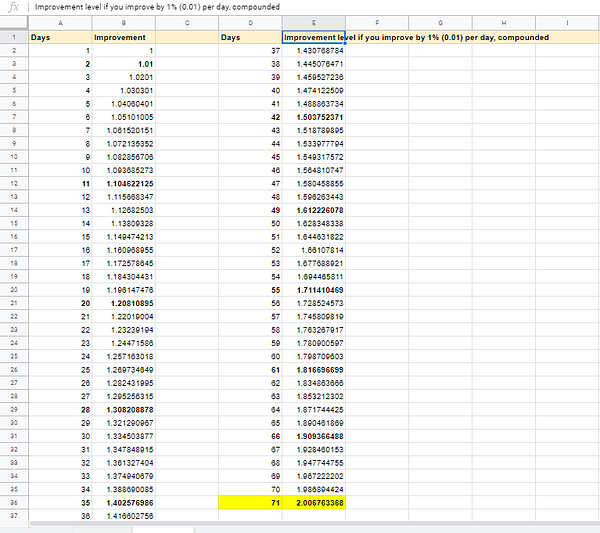The image size is (600, 533).
Task: Click day 28 cell in column A
Action: coord(60,409)
